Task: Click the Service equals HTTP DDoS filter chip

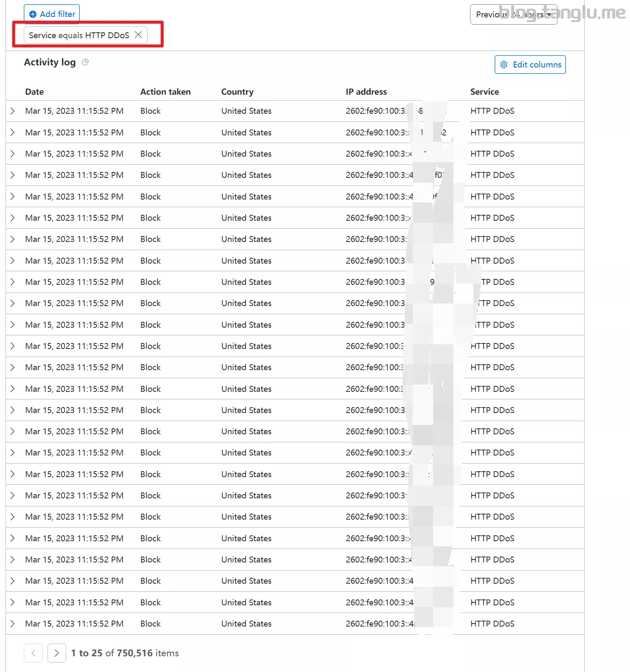Action: [79, 35]
